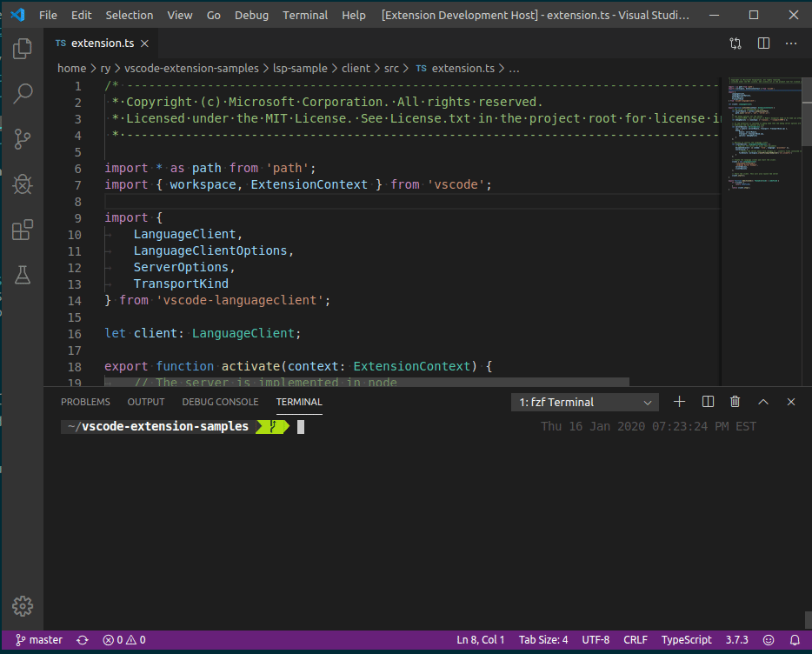The width and height of the screenshot is (812, 654).
Task: Select the TERMINAL panel tab
Action: point(299,402)
